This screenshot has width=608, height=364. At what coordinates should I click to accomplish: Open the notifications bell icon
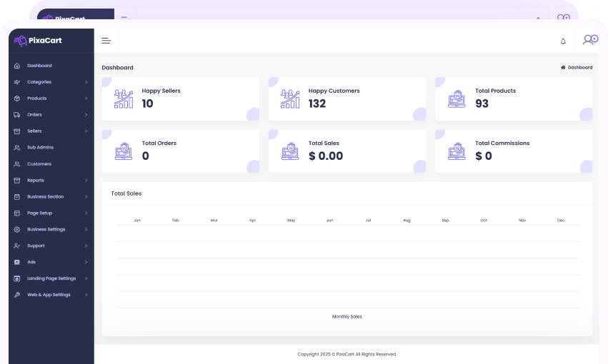click(x=563, y=41)
